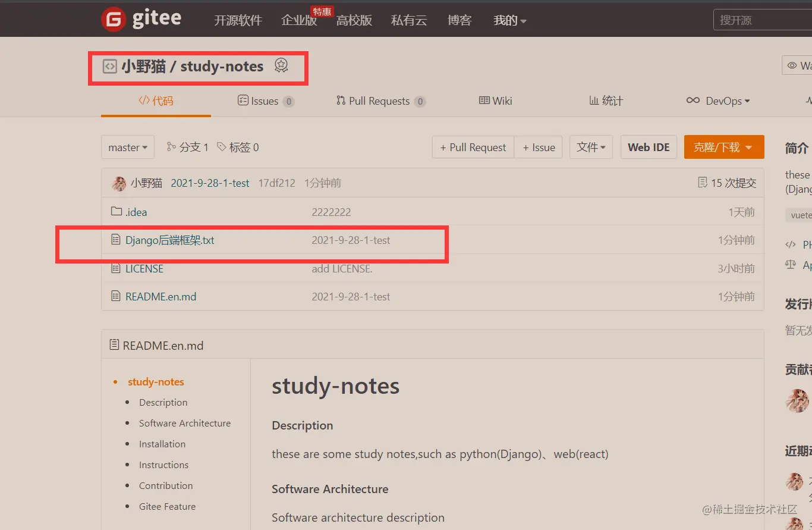Click the recommended badge icon after study-notes
Viewport: 812px width, 530px height.
tap(281, 65)
